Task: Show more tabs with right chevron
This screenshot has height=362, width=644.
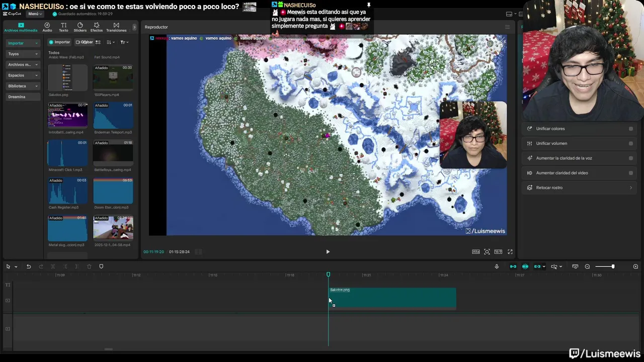Action: (x=134, y=27)
